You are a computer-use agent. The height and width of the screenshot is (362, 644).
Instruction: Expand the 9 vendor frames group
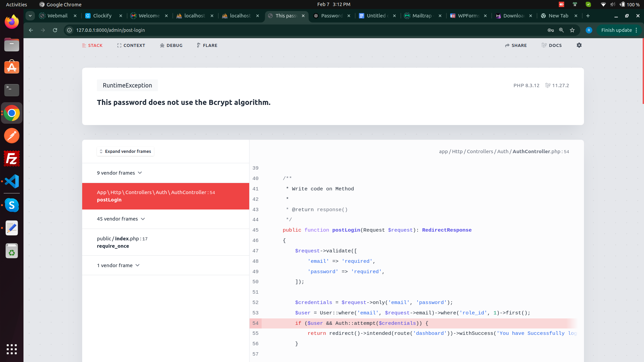[x=119, y=173]
